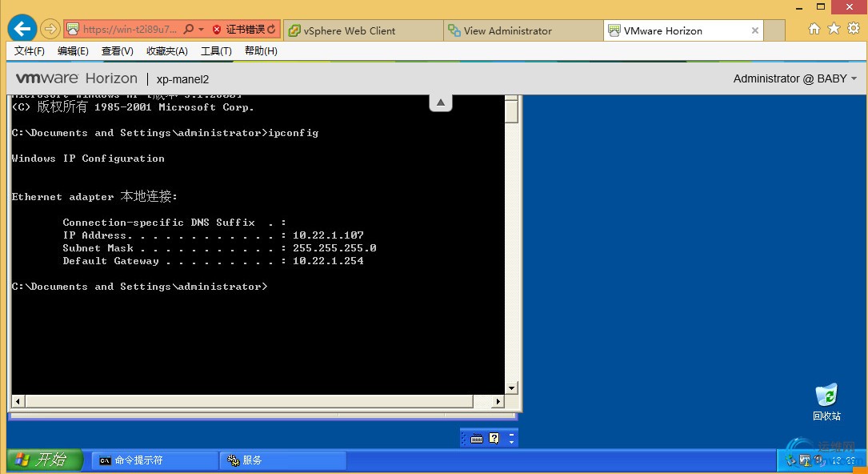Open a new blank browser tab
Image resolution: width=868 pixels, height=474 pixels.
point(774,30)
